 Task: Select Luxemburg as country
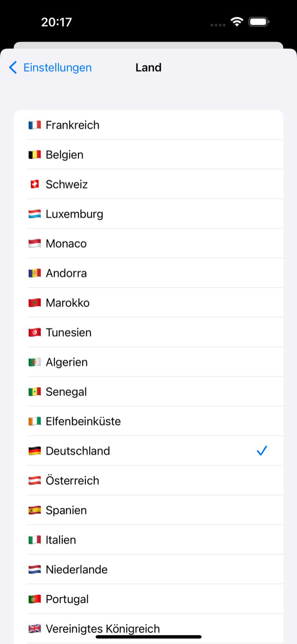point(148,214)
